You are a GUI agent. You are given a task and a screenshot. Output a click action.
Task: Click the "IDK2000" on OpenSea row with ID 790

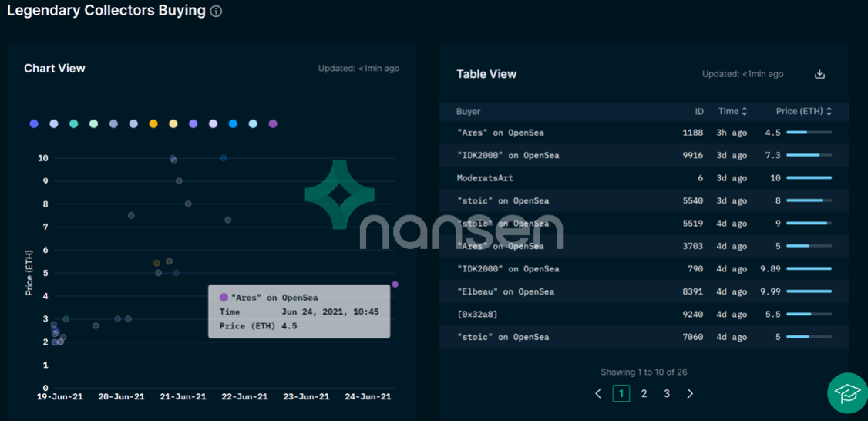tap(644, 268)
